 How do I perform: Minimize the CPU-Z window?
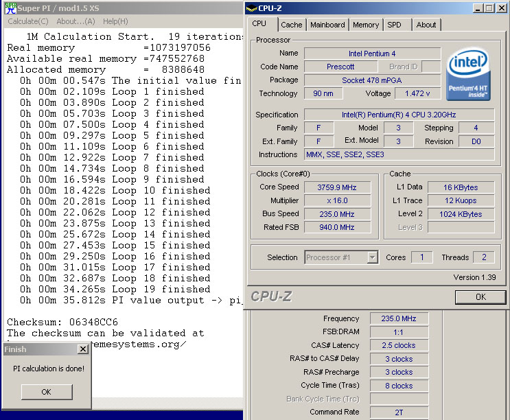pos(477,8)
